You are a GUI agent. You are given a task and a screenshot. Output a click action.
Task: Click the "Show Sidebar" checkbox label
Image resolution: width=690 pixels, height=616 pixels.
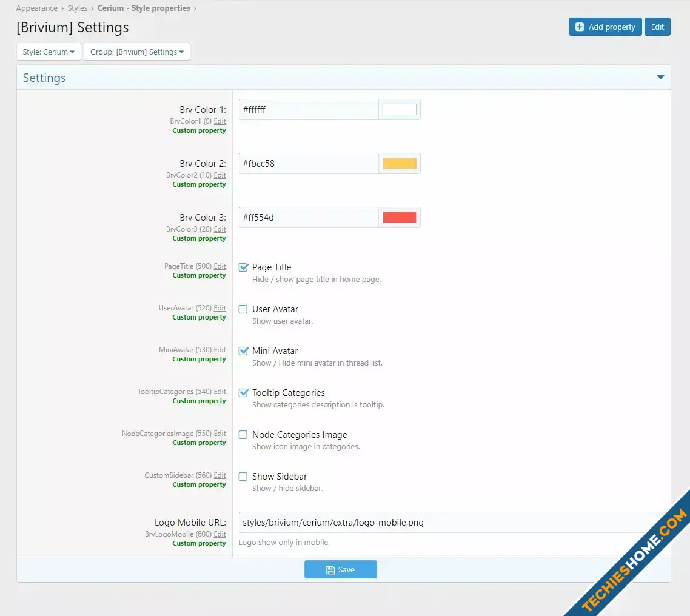point(280,476)
